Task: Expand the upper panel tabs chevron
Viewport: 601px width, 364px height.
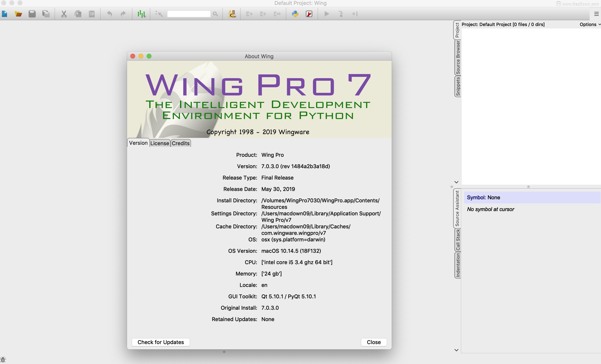Action: pyautogui.click(x=456, y=182)
